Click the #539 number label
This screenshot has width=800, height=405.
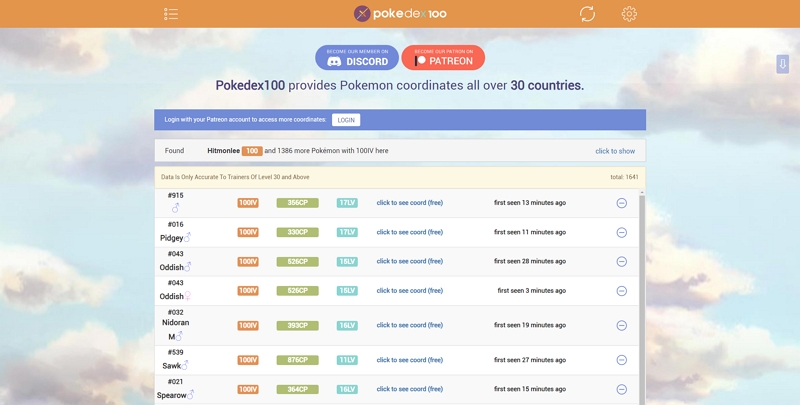point(176,352)
